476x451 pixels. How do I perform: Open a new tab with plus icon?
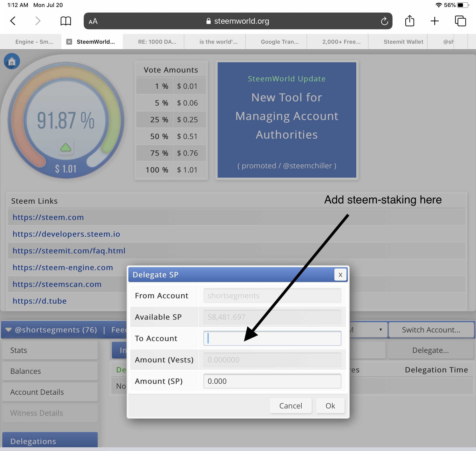coord(434,21)
